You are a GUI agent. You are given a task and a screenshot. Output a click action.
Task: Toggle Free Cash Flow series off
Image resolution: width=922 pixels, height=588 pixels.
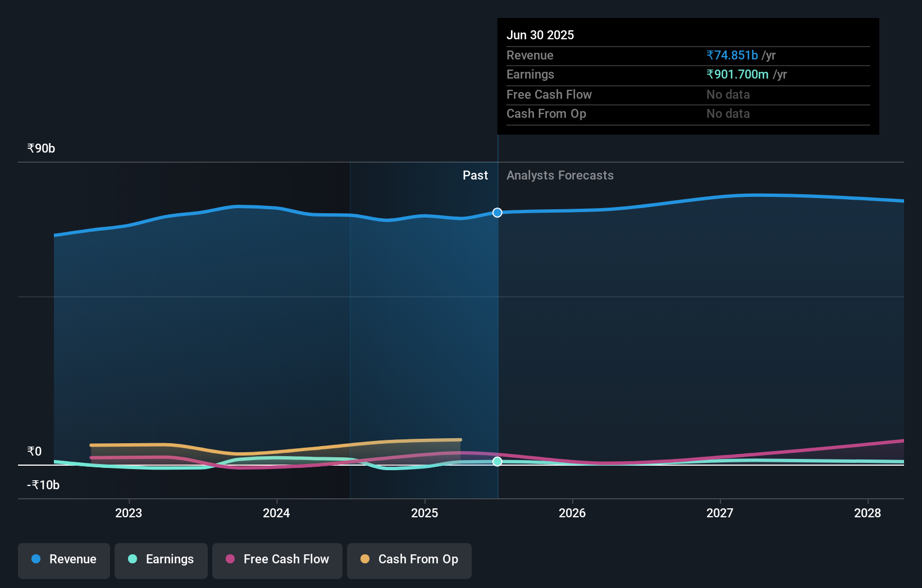click(x=277, y=560)
